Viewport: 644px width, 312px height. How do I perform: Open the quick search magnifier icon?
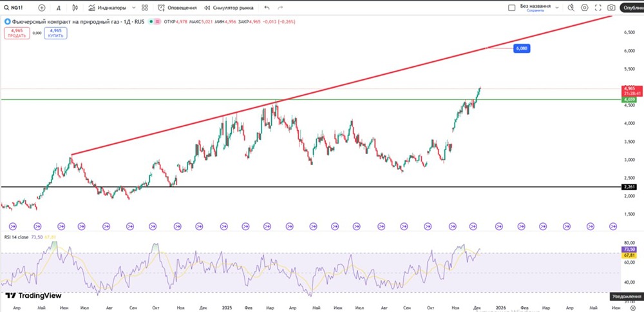click(x=571, y=8)
